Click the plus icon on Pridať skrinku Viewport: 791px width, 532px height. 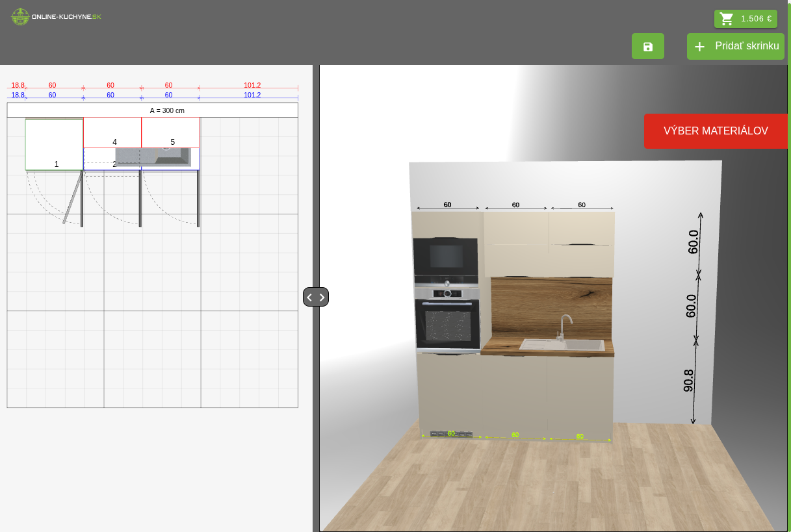[699, 47]
